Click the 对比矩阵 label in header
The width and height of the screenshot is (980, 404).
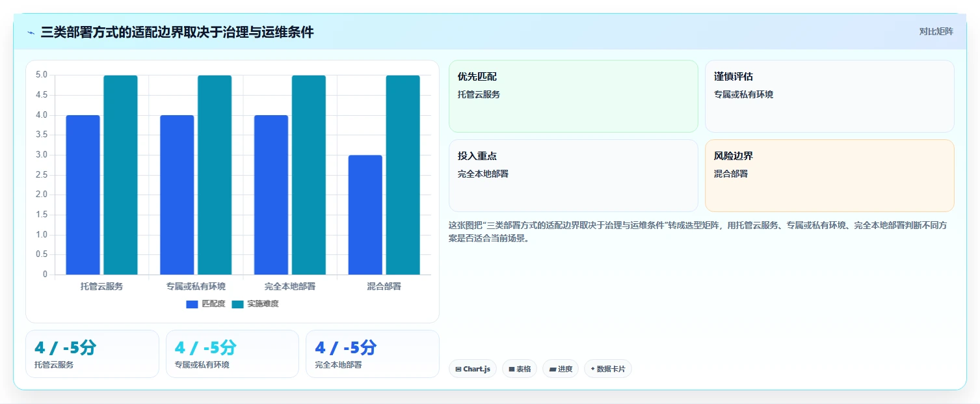tap(936, 31)
